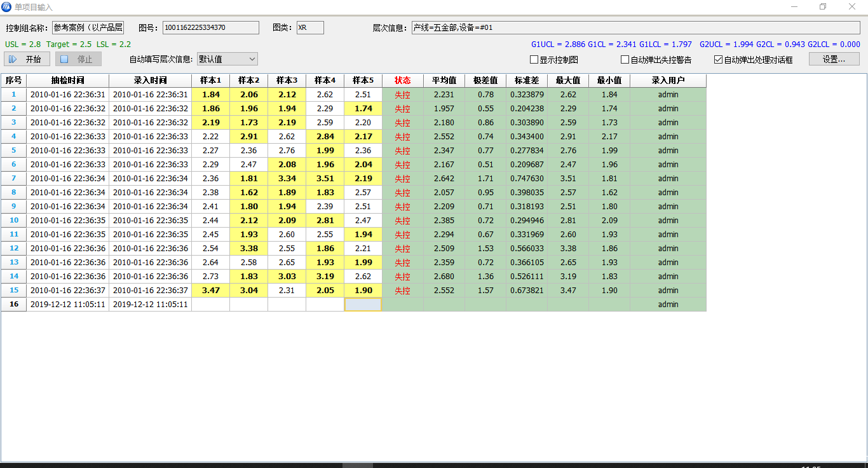The height and width of the screenshot is (468, 868).
Task: Click the 控制组名称 input field
Action: [88, 28]
